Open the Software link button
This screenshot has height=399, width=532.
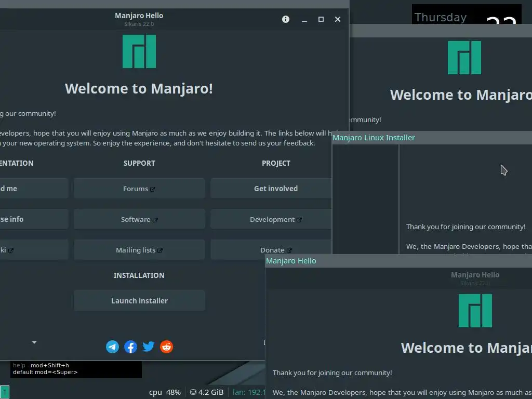[x=139, y=219]
